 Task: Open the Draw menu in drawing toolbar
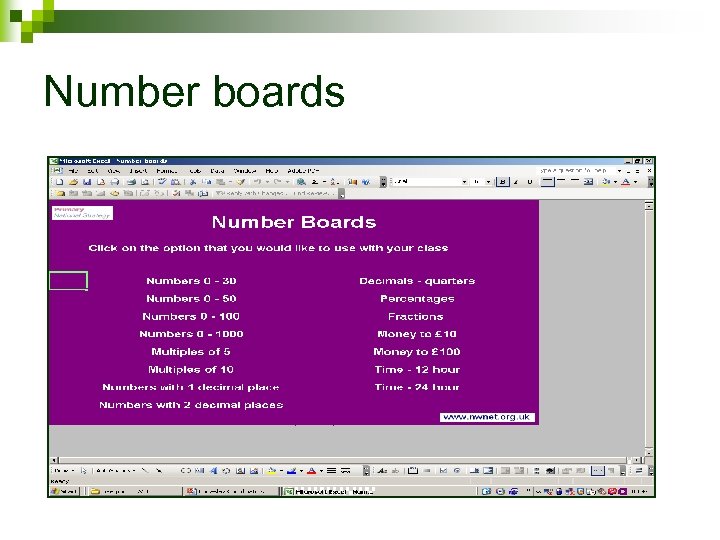click(x=63, y=471)
